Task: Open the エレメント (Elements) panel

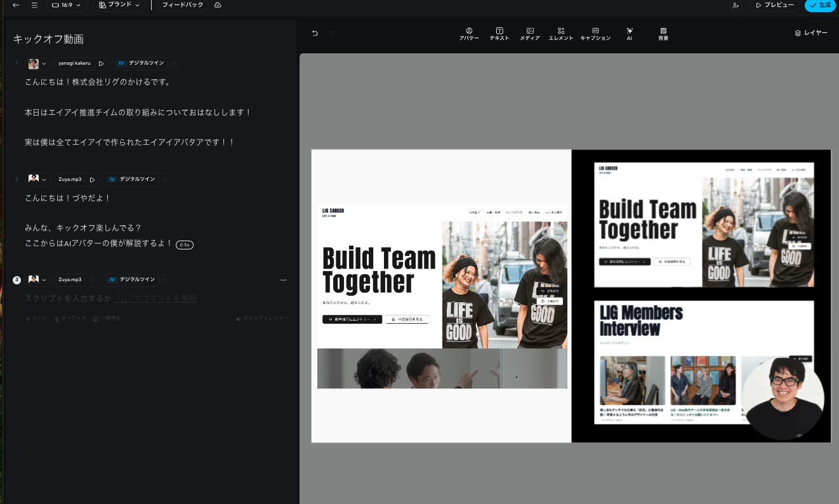Action: coord(561,34)
